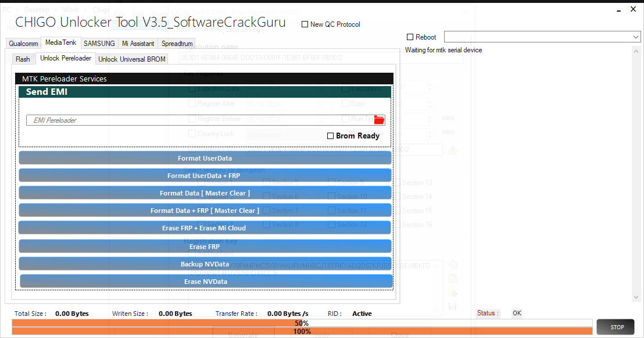Open the Flash tab

23,59
